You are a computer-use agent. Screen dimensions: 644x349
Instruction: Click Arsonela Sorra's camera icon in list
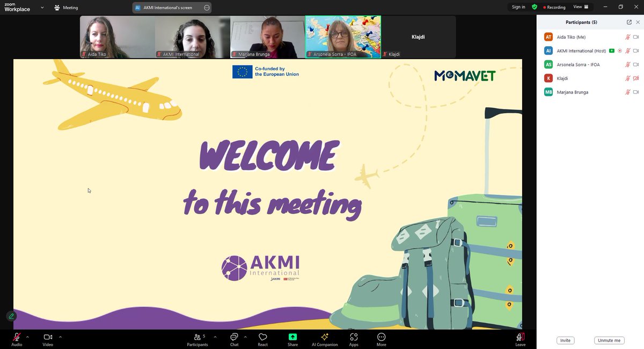pyautogui.click(x=636, y=64)
